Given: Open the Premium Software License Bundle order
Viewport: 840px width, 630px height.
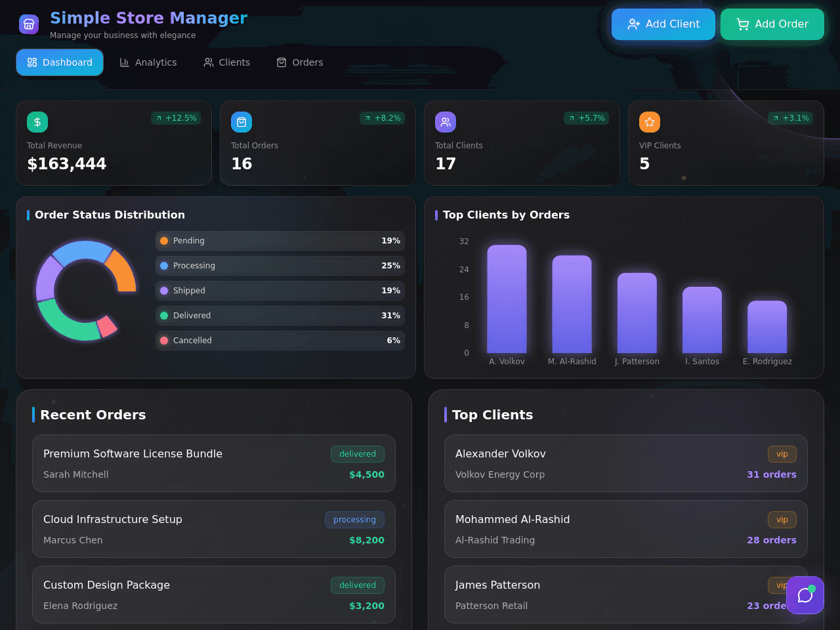Looking at the screenshot, I should click(214, 463).
